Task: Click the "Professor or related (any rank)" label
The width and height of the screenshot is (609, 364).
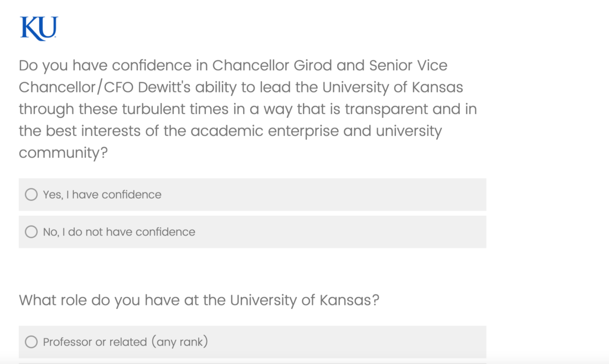Action: (x=125, y=342)
